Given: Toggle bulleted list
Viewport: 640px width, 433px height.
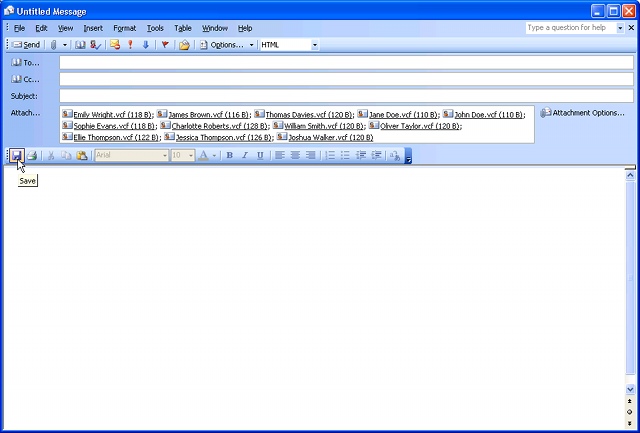Looking at the screenshot, I should (x=345, y=155).
